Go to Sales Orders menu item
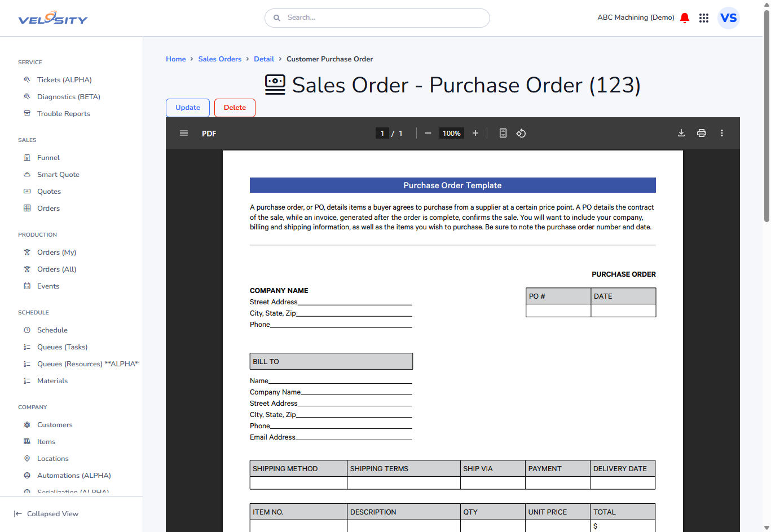771x532 pixels. tap(49, 209)
